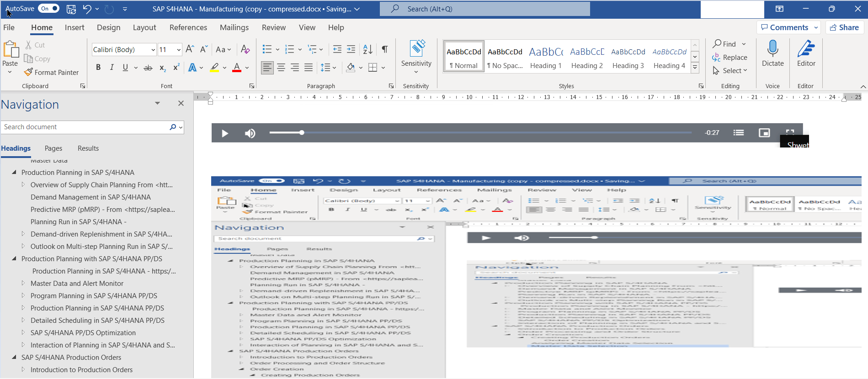Click Increase Font Size icon

click(x=190, y=49)
